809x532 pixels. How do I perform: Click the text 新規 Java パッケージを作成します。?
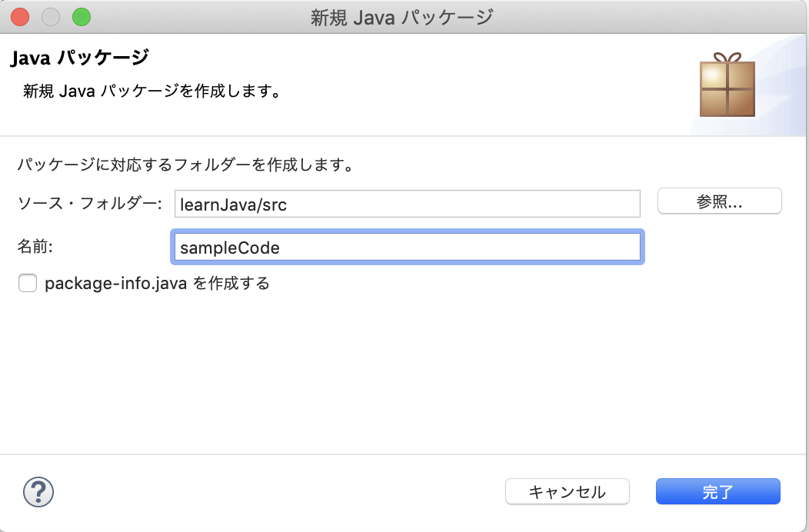(x=152, y=91)
